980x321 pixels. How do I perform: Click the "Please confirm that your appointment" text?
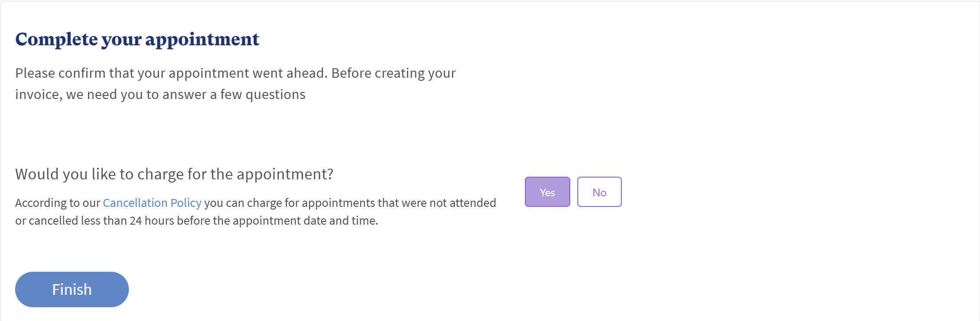point(171,73)
